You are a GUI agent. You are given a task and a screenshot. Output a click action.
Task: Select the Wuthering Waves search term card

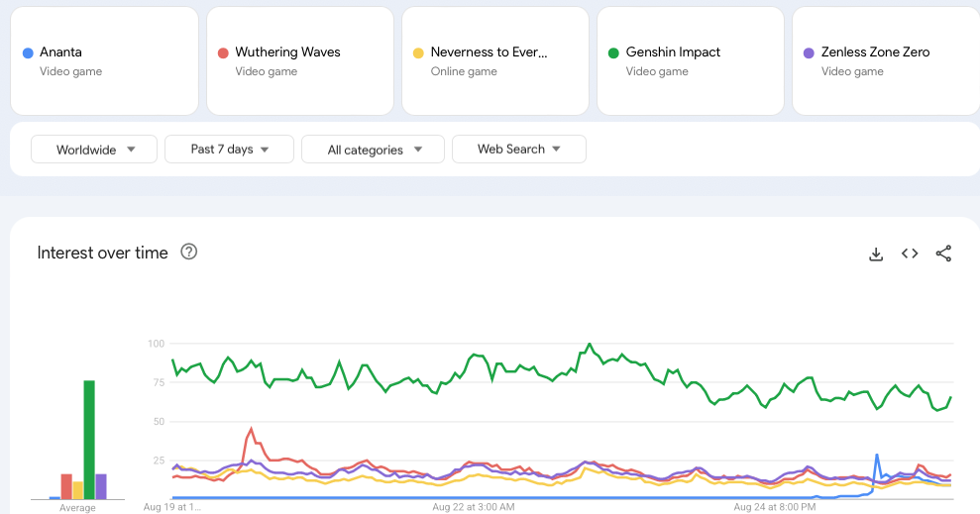click(x=300, y=61)
